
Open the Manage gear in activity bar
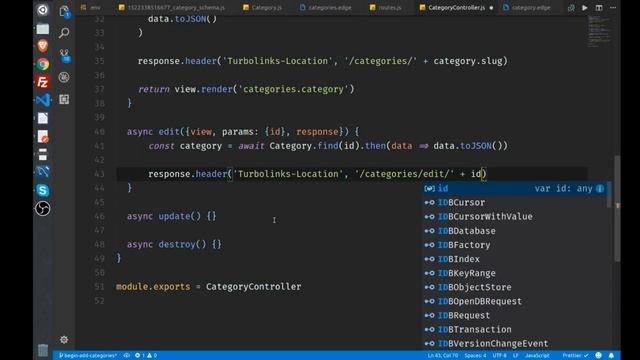point(64,340)
